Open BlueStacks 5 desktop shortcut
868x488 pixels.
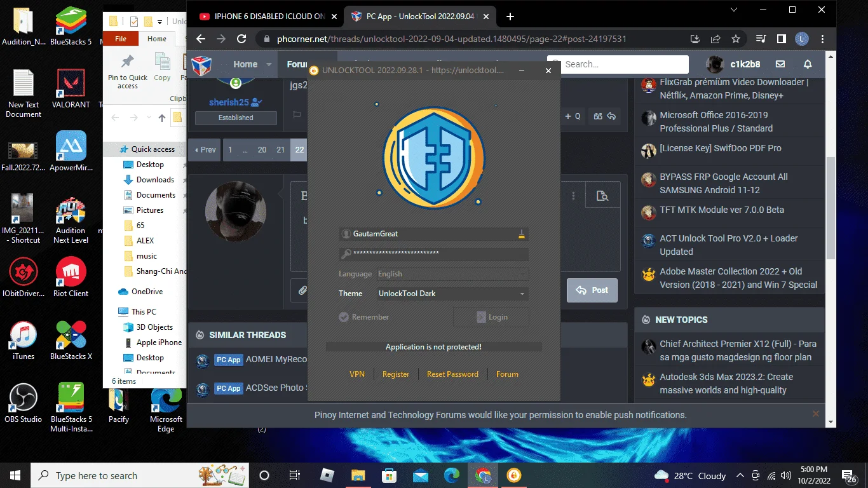(71, 27)
